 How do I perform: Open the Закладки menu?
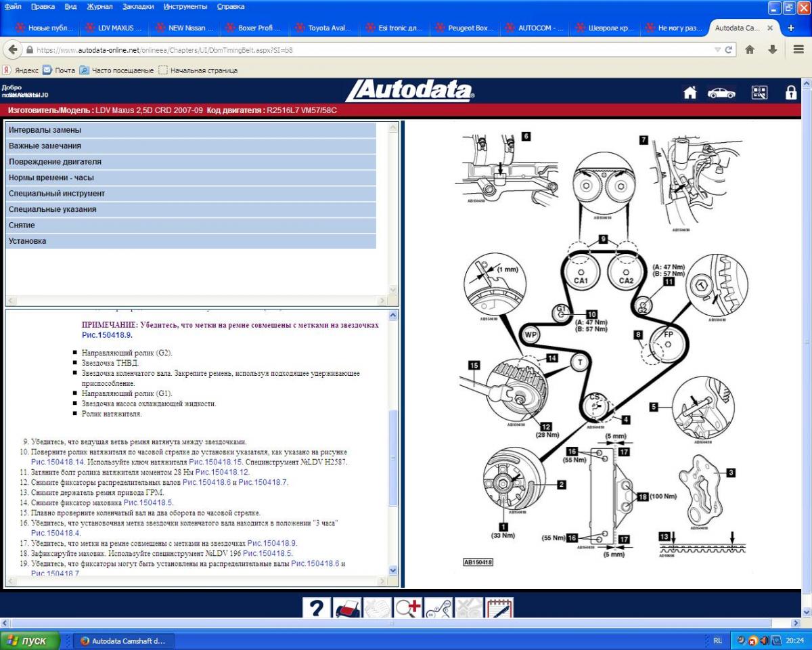[138, 7]
